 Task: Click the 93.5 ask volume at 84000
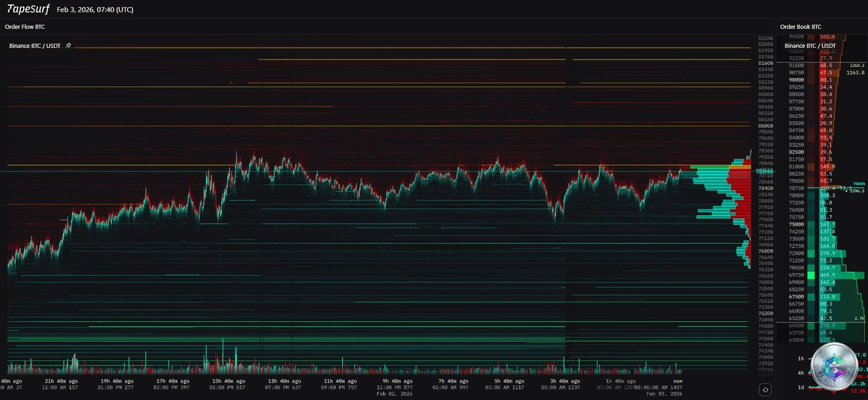pyautogui.click(x=826, y=138)
